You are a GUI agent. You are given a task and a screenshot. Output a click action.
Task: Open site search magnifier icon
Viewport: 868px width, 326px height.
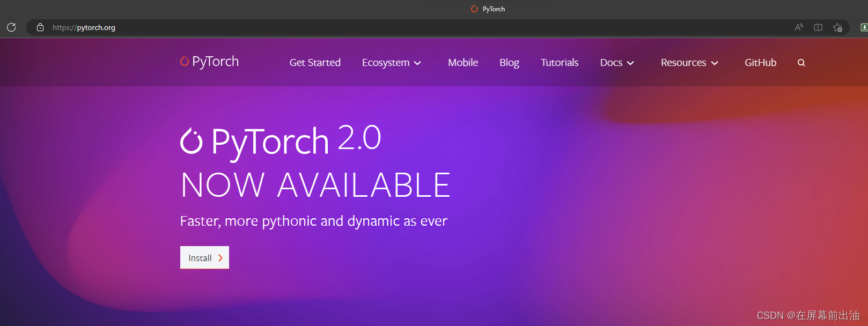tap(801, 63)
